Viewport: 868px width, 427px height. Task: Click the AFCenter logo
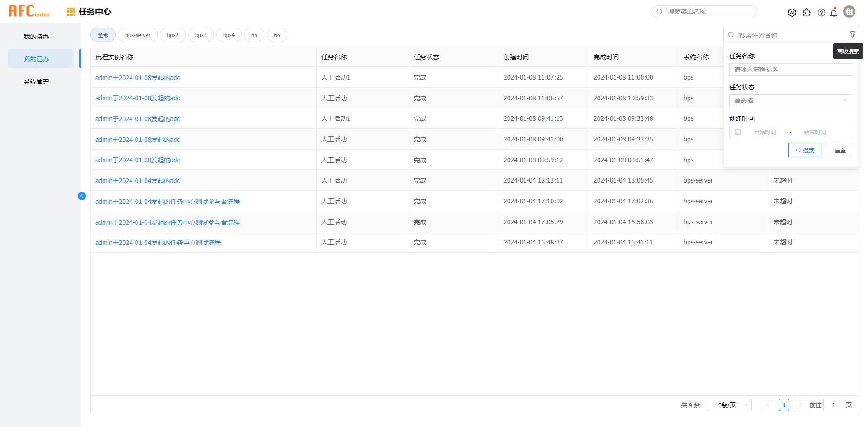point(29,11)
